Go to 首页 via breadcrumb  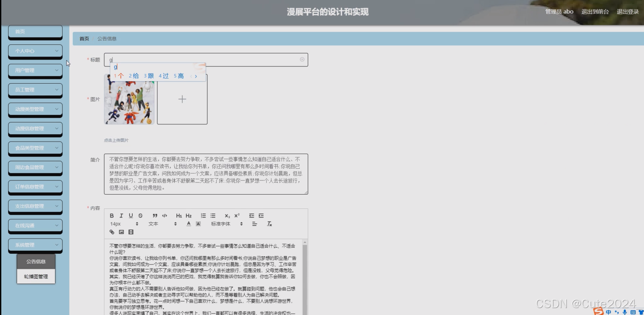pos(84,38)
